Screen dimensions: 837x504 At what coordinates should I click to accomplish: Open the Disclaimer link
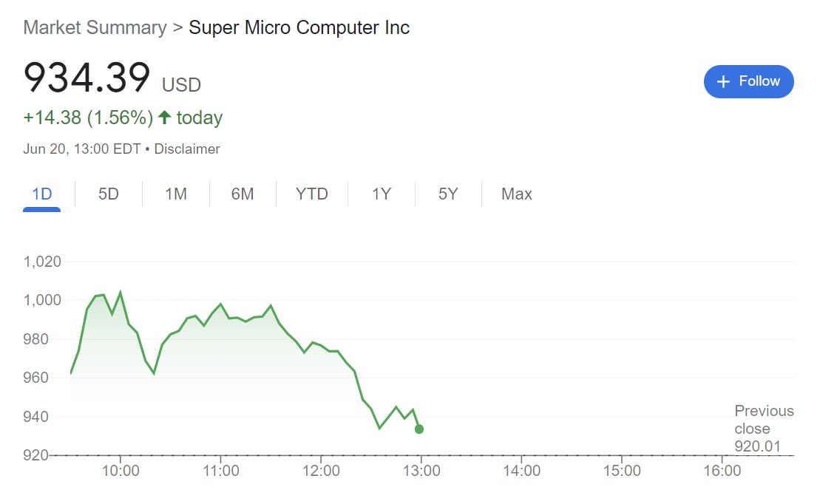(x=187, y=149)
